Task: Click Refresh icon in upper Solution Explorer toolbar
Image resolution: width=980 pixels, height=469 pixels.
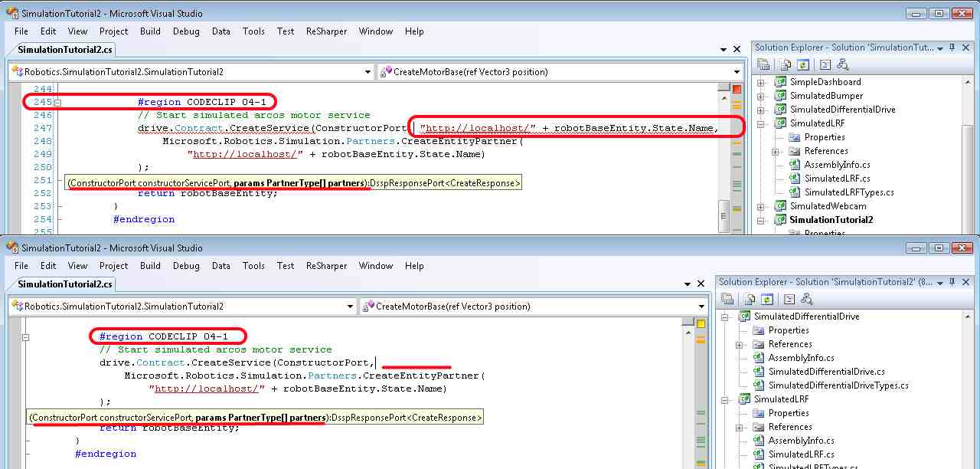Action: pyautogui.click(x=803, y=65)
